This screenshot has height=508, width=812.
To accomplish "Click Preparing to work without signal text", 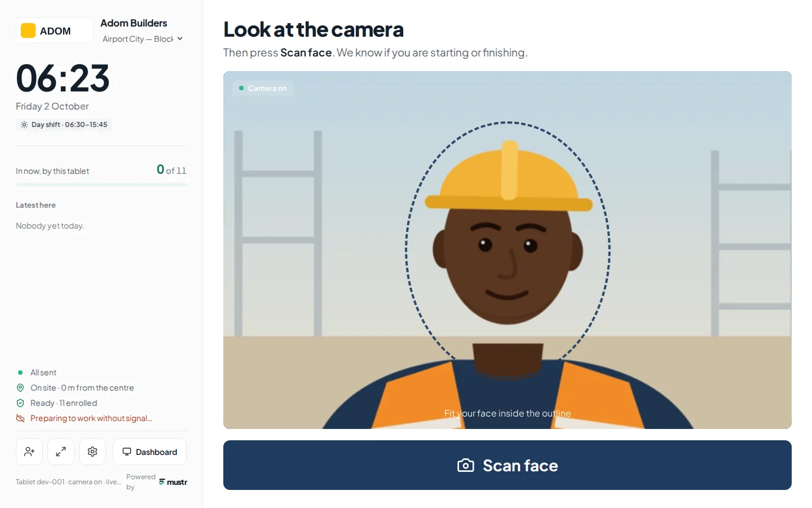I will pyautogui.click(x=91, y=418).
